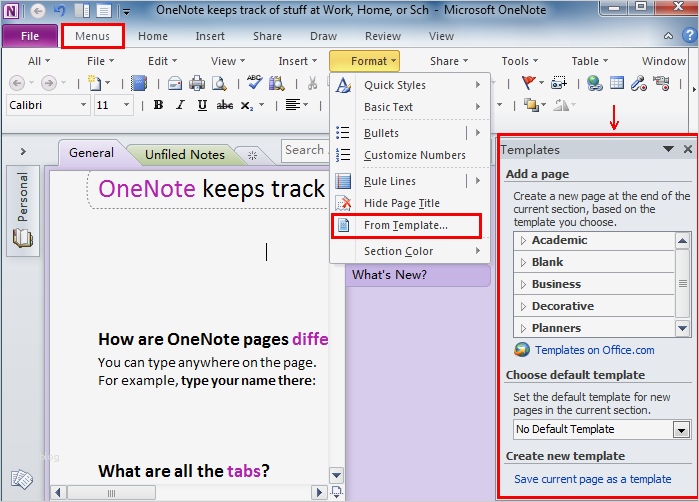Open the notebook icon in toolbar
The width and height of the screenshot is (699, 502).
click(139, 83)
